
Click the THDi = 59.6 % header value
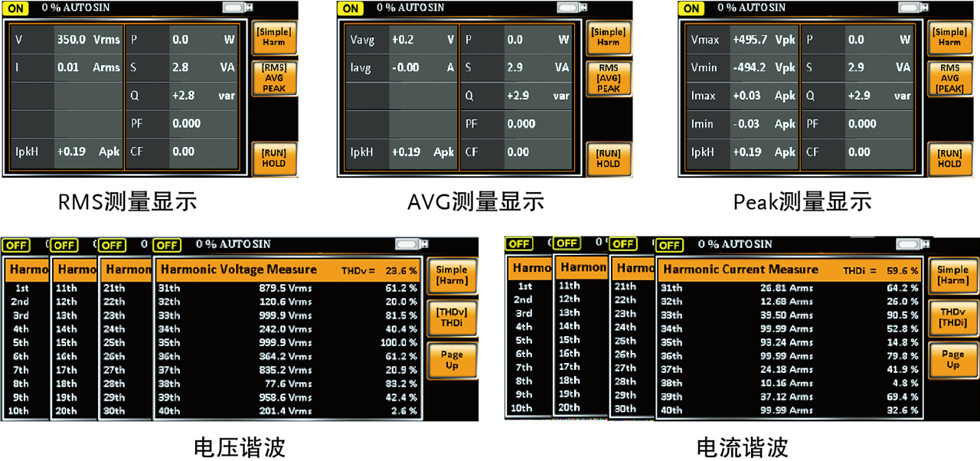881,270
